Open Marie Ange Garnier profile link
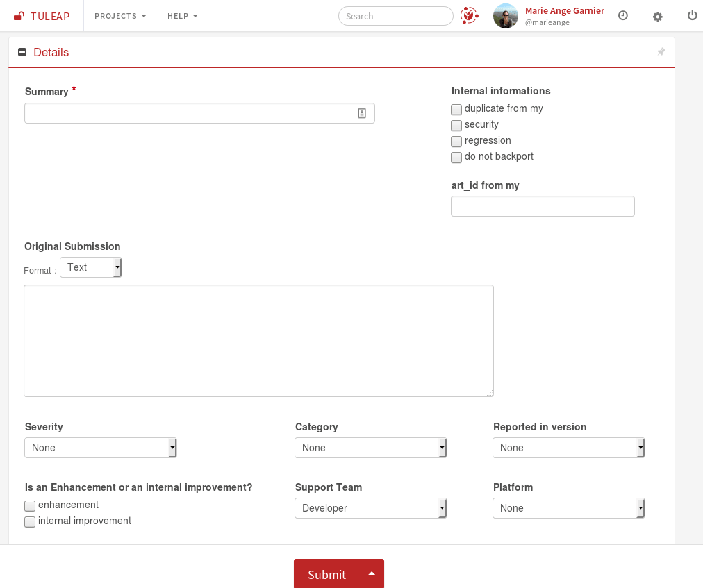This screenshot has height=588, width=703. [x=564, y=11]
